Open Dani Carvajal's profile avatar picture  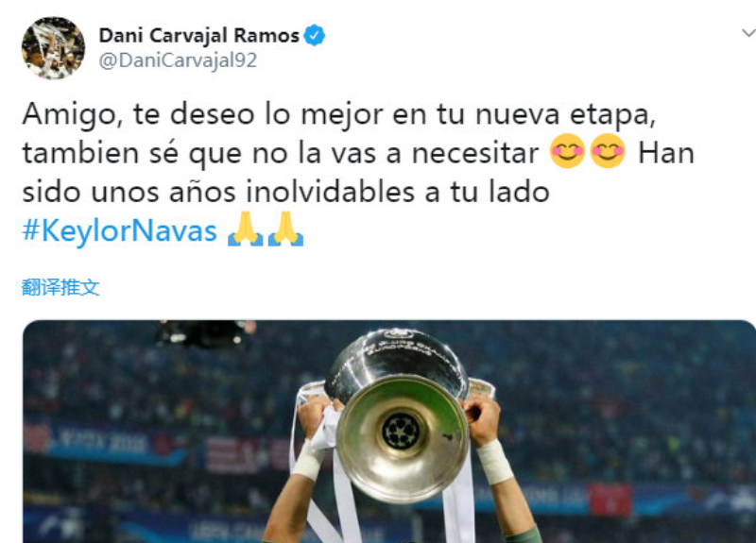tap(53, 48)
